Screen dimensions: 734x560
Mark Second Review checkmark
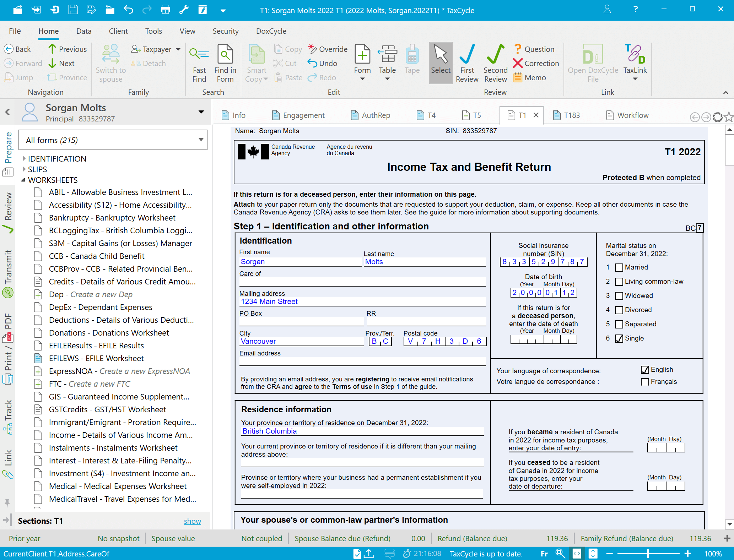pos(495,63)
